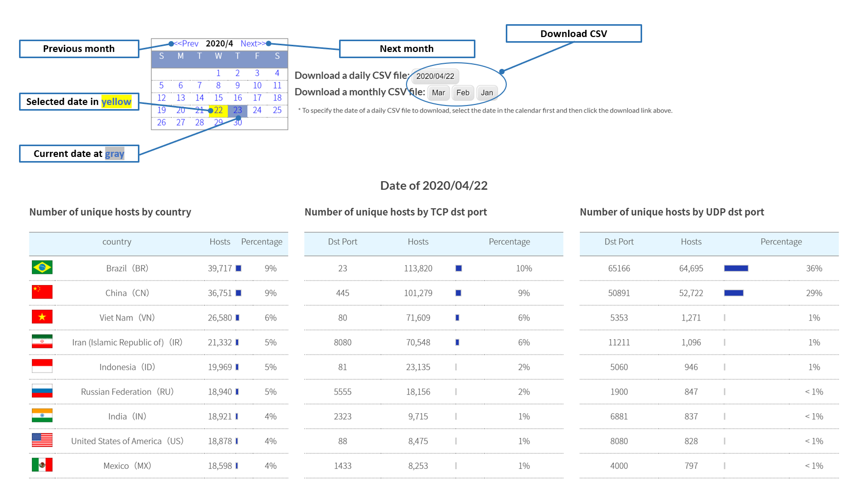Download the Mar monthly CSV file

click(x=438, y=93)
